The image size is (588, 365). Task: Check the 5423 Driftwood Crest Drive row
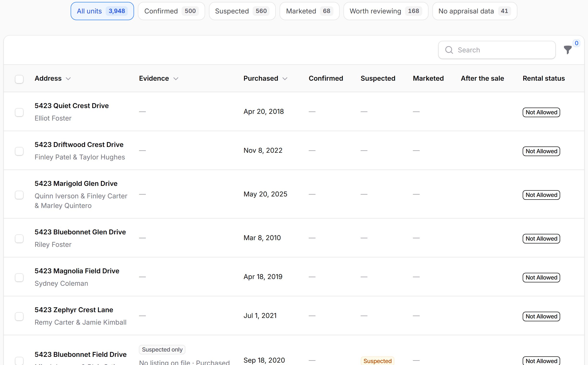tap(19, 151)
